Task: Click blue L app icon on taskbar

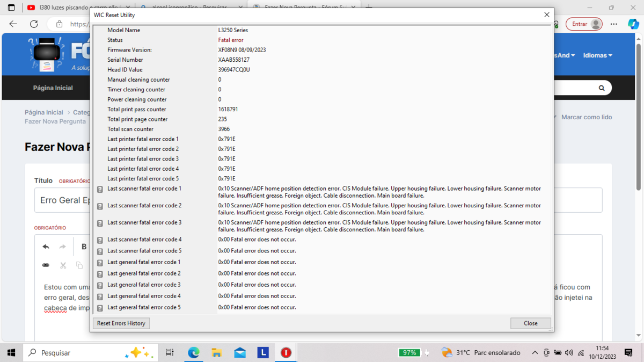Action: (263, 353)
